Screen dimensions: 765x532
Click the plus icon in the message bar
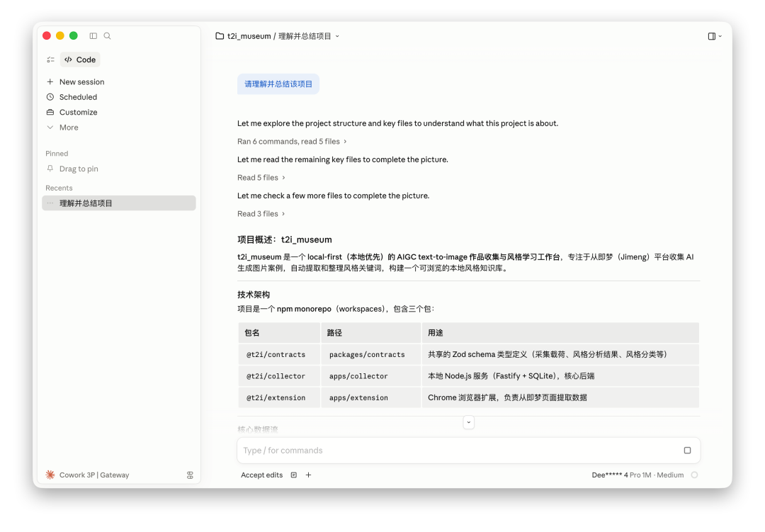308,475
